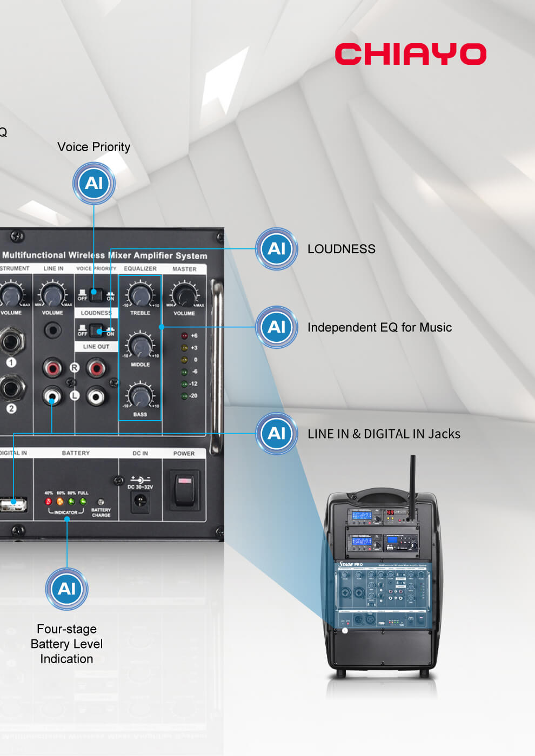This screenshot has height=756, width=535.
Task: Click AI badge above Four-stage Battery Level Indication
Action: click(66, 589)
